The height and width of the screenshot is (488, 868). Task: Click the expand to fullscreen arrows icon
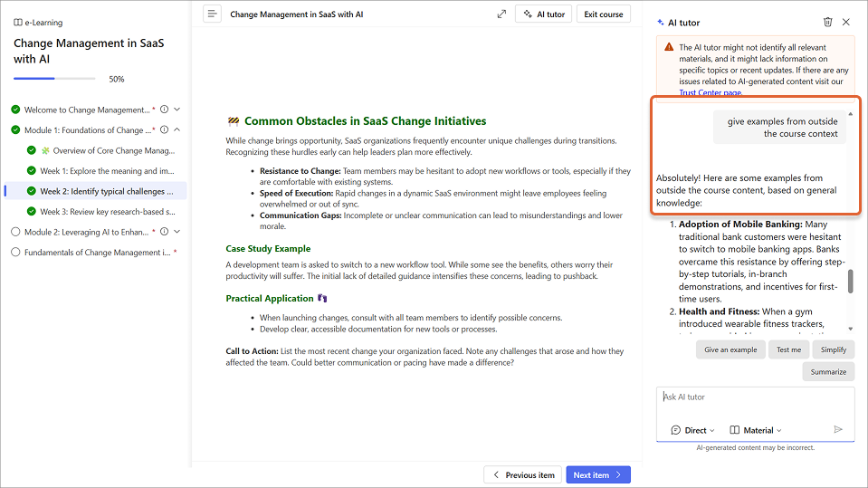coord(501,14)
